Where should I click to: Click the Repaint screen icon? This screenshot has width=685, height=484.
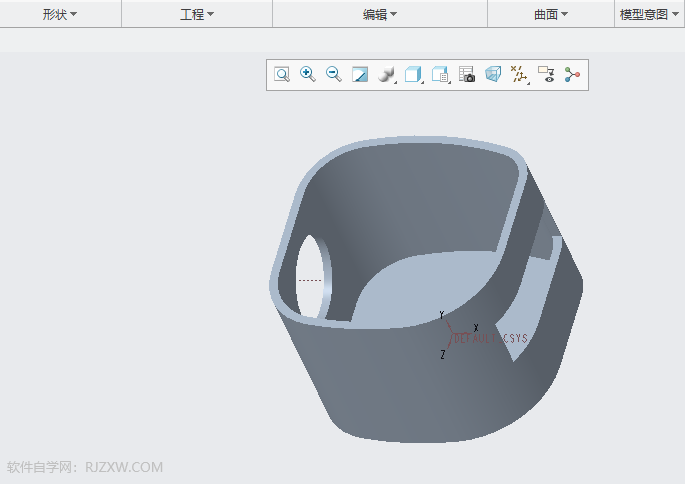[x=360, y=75]
